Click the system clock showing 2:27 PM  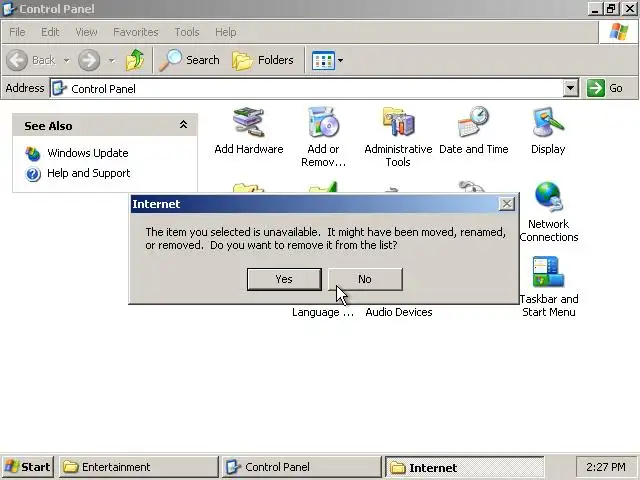(606, 467)
